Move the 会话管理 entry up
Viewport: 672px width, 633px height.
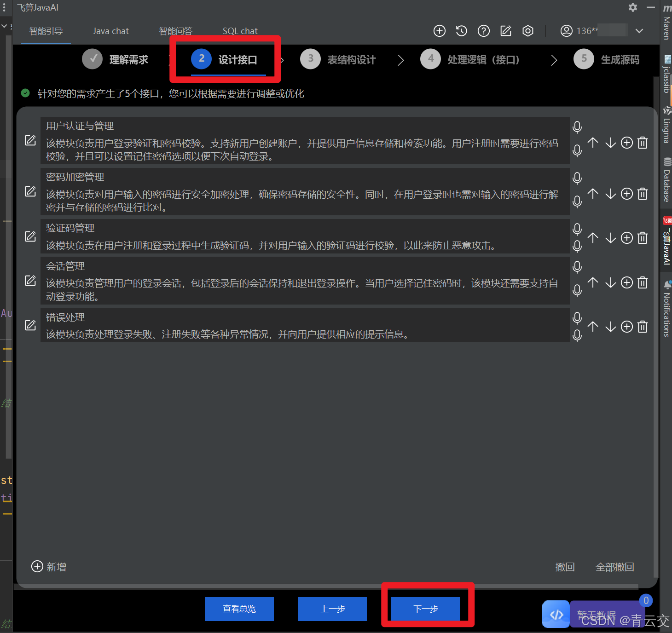593,282
